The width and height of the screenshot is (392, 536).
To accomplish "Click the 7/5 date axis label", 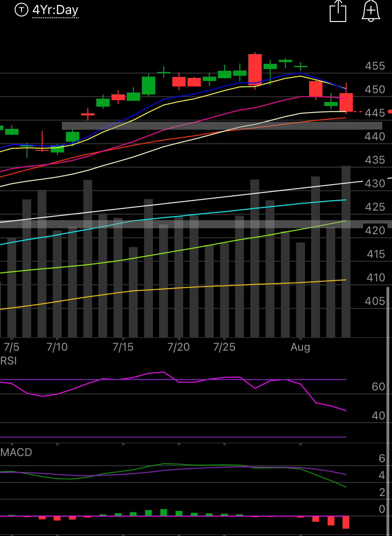I will [12, 347].
